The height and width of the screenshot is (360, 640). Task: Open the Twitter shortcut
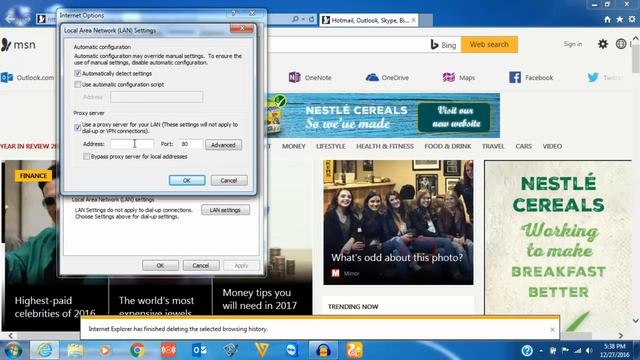point(604,78)
